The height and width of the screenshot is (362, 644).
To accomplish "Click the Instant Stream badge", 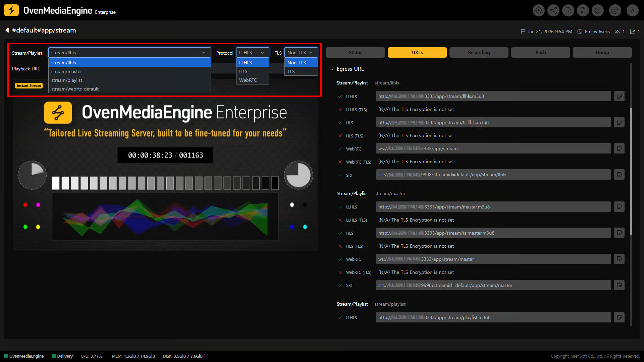I will (29, 86).
